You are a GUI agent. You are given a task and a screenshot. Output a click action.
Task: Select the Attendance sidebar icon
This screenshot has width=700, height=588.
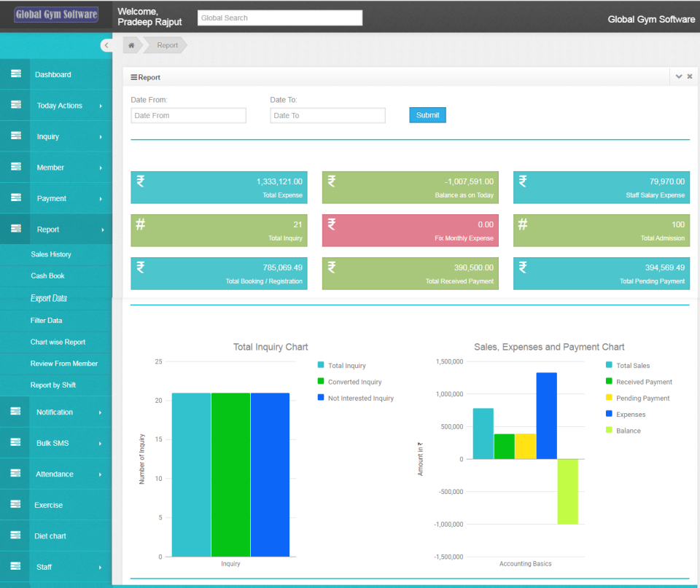coord(15,474)
